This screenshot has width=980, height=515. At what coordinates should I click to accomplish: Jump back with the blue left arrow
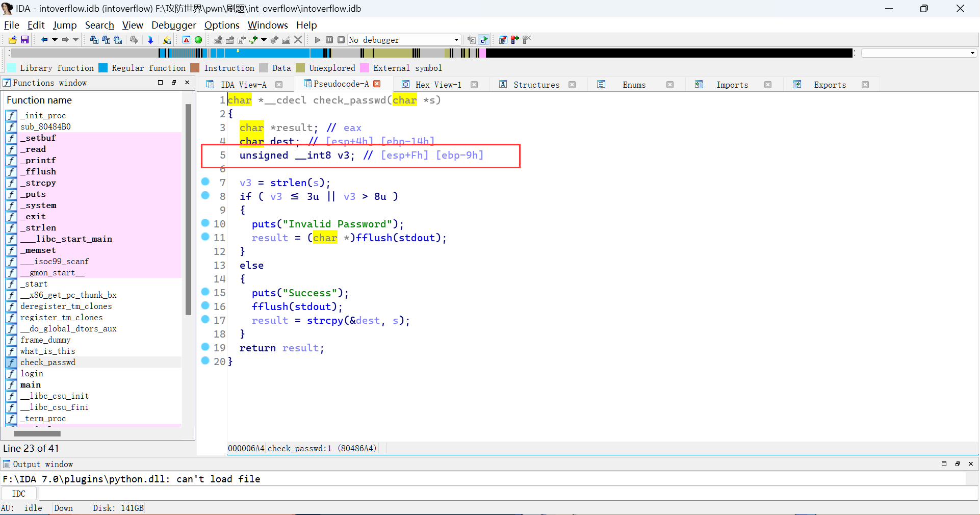tap(44, 40)
